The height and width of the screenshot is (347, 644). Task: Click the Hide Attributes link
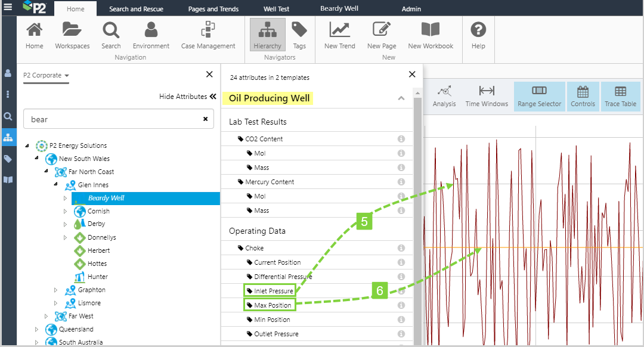point(187,97)
